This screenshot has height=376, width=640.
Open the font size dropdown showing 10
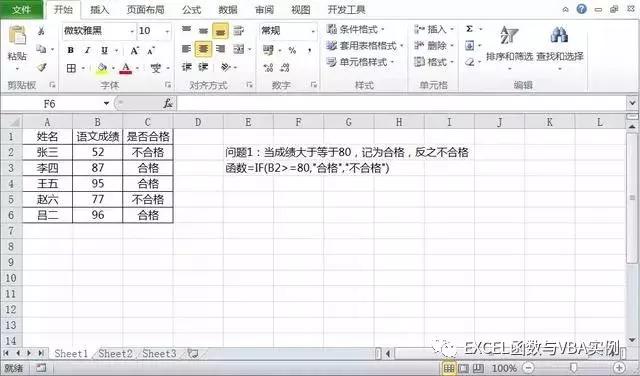[x=167, y=31]
